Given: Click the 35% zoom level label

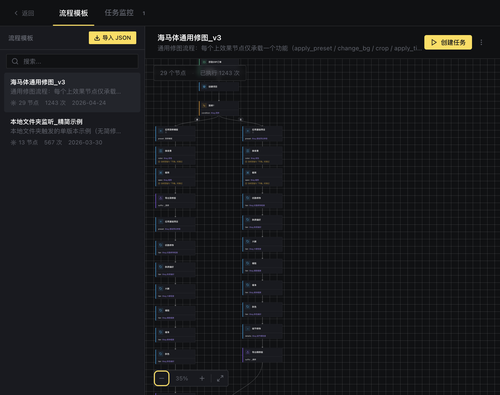Looking at the screenshot, I should click(182, 379).
